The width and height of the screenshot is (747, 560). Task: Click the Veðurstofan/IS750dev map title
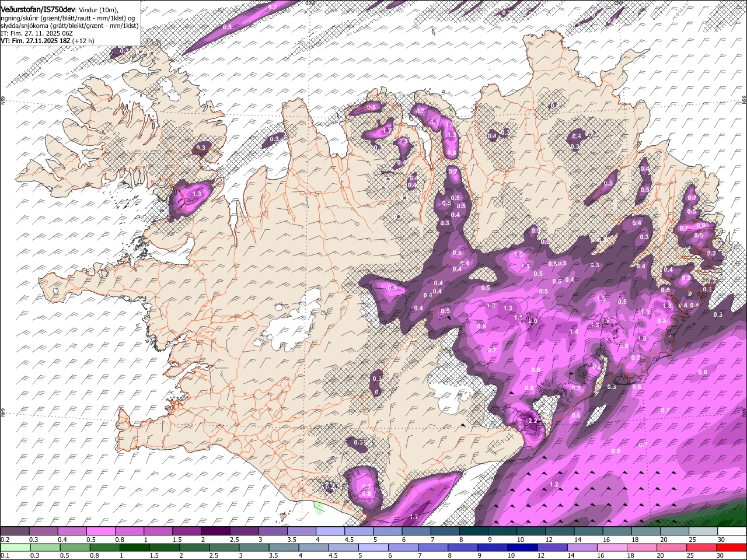38,10
